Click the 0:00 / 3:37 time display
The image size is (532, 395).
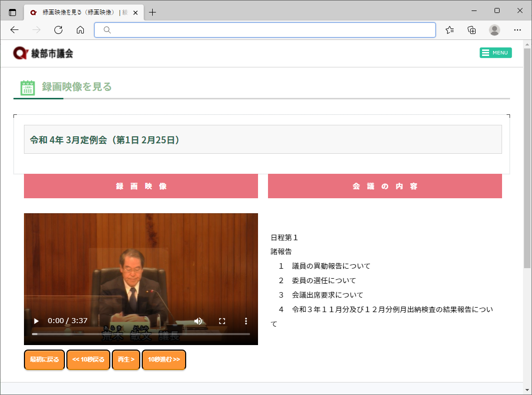[x=67, y=321]
